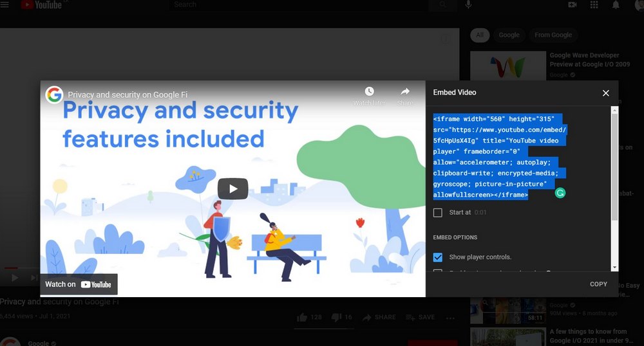
Task: Click COPY to copy the embed code
Action: [x=598, y=284]
